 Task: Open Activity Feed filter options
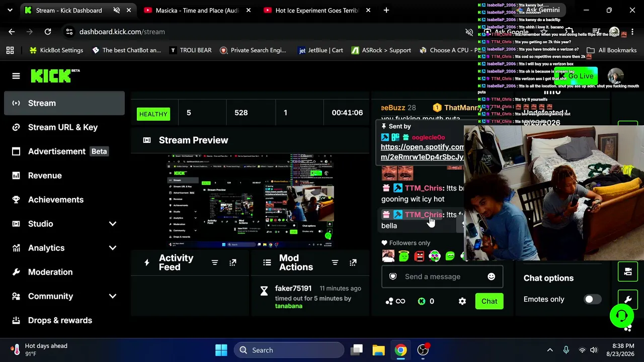[215, 262]
